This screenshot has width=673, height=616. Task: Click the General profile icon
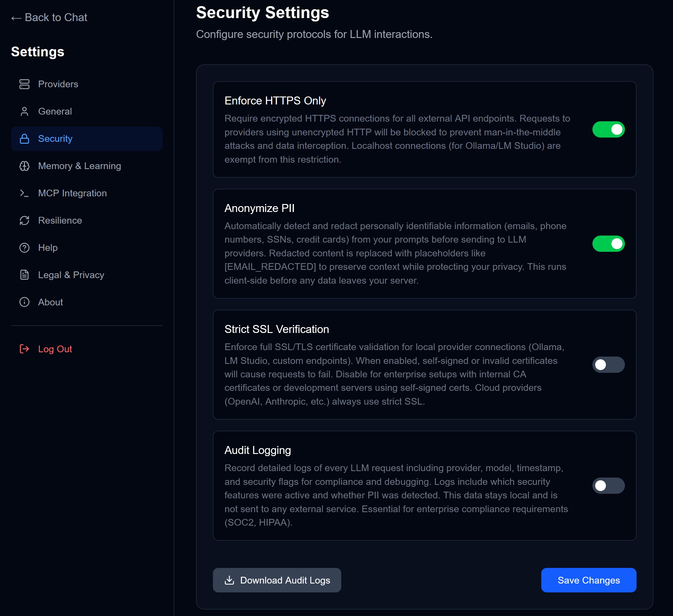pos(25,111)
